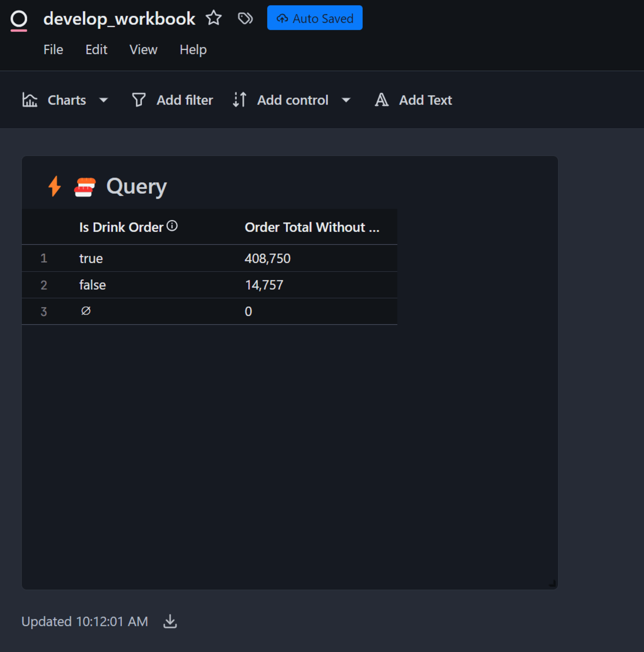Click row number 1

coord(44,259)
